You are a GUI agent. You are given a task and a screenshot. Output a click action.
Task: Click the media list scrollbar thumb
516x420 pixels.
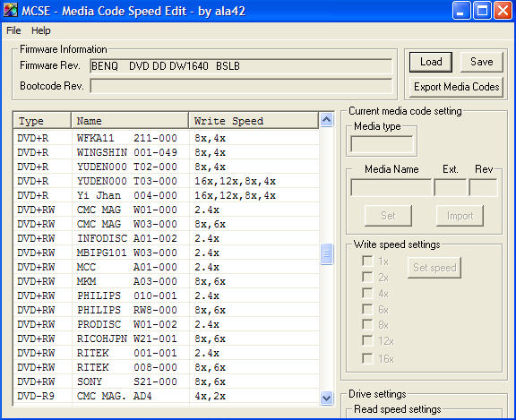coord(326,253)
